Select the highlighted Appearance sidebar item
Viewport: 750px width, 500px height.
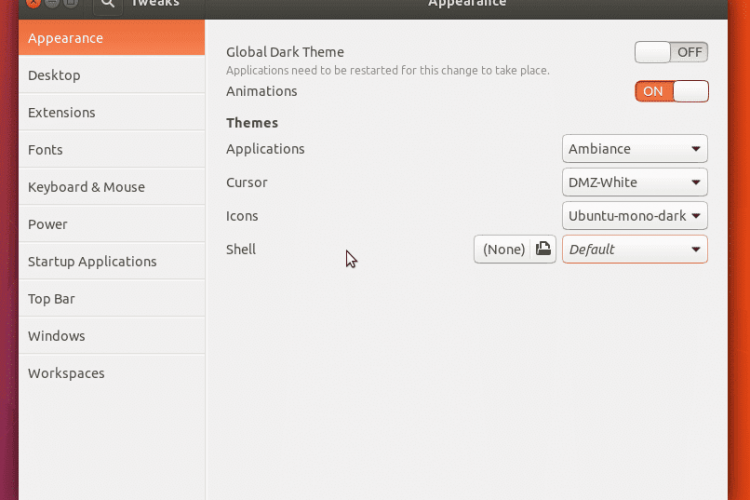click(112, 38)
